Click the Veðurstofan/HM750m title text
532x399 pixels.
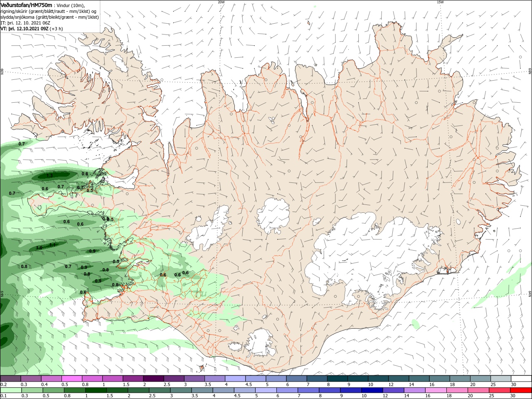[26, 5]
